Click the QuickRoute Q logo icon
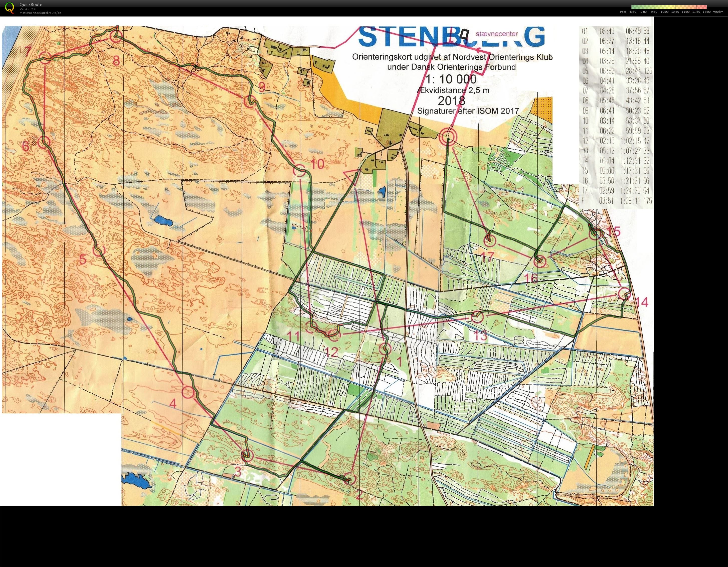The width and height of the screenshot is (728, 567). click(x=10, y=8)
